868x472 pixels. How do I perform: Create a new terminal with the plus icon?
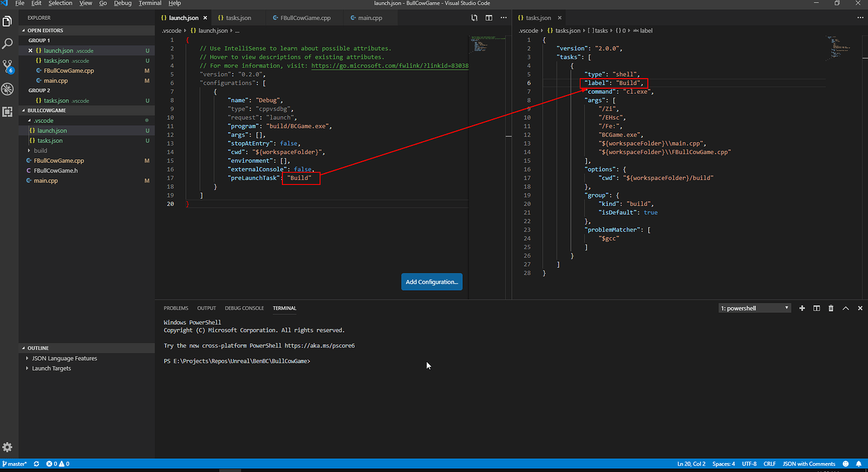[x=802, y=308]
